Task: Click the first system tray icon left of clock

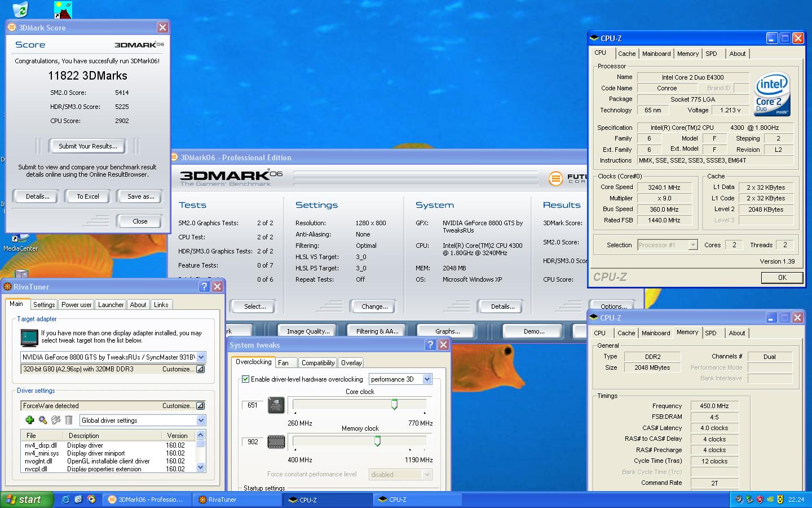Action: [739, 500]
